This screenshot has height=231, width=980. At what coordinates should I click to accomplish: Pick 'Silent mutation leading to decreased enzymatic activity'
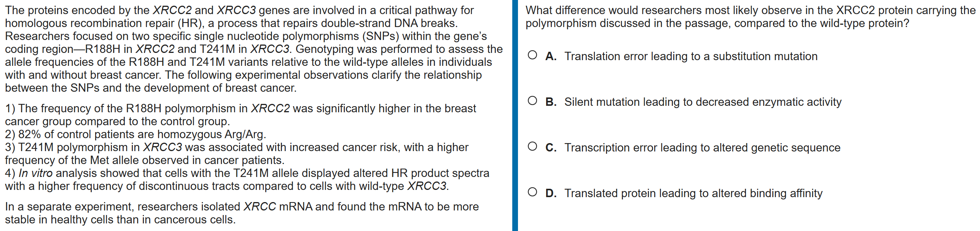[703, 102]
